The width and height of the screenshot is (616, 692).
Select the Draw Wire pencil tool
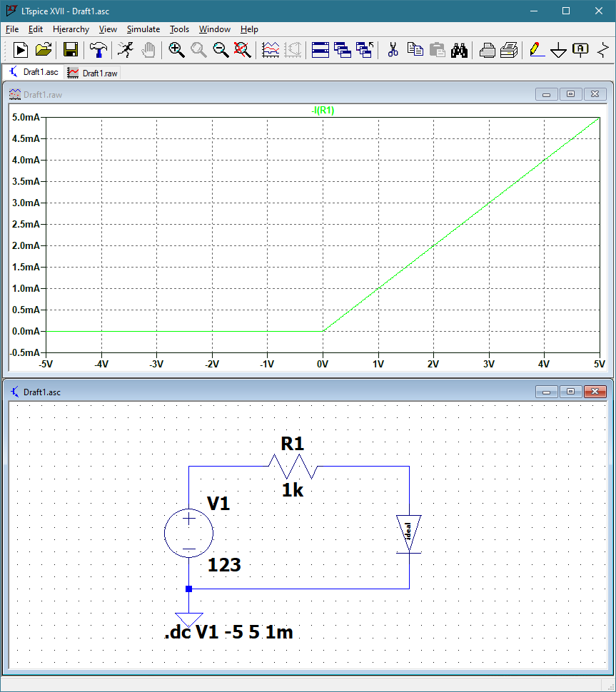(x=537, y=50)
